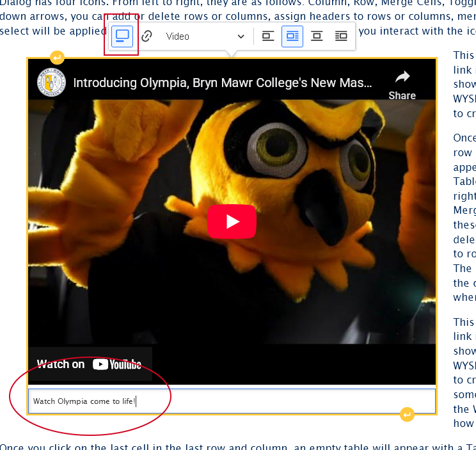This screenshot has width=476, height=450.
Task: Click the Share arrow on video
Action: tap(402, 85)
